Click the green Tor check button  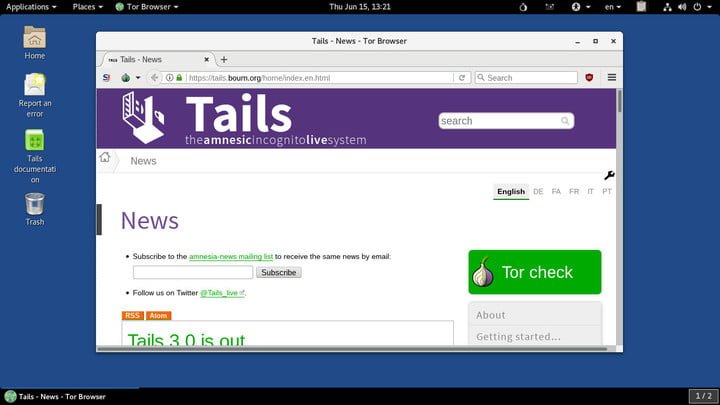[x=535, y=272]
